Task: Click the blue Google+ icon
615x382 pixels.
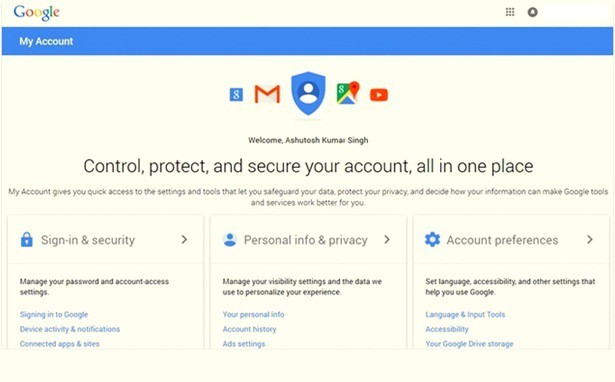Action: [x=236, y=95]
